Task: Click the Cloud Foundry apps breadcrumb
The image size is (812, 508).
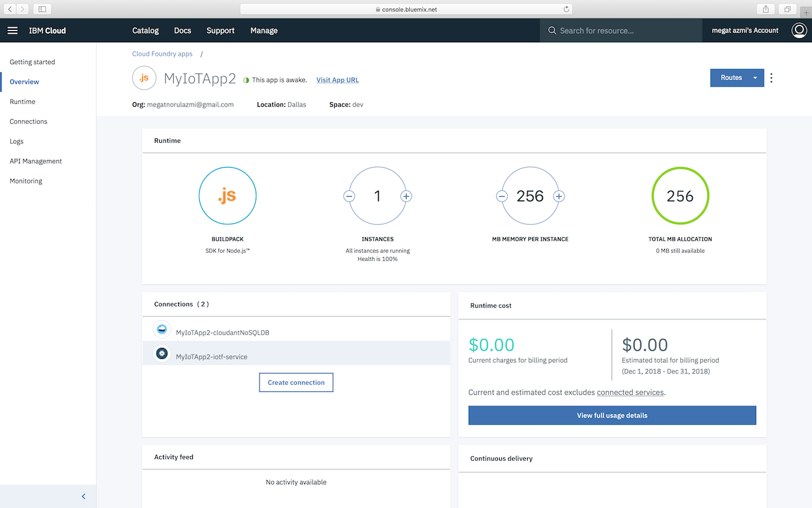Action: click(162, 54)
